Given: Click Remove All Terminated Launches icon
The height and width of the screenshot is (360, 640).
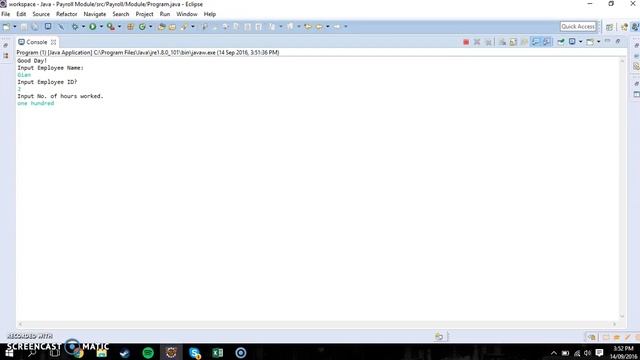Looking at the screenshot, I should tap(488, 42).
